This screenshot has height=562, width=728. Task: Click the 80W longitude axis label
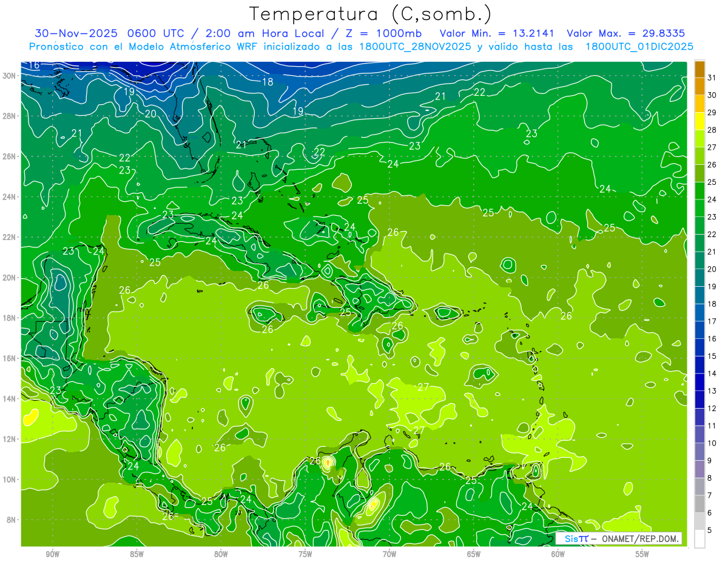221,554
